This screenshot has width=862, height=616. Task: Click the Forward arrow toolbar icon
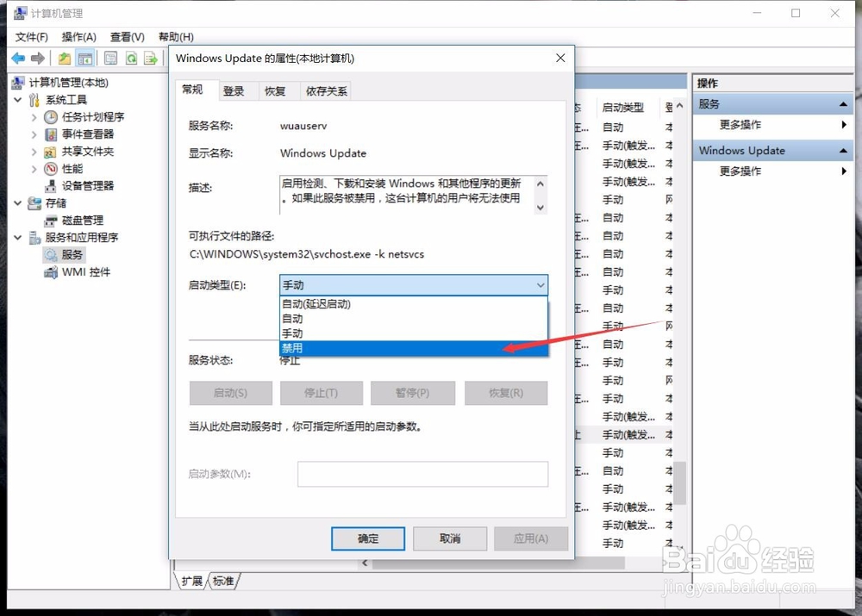click(37, 58)
